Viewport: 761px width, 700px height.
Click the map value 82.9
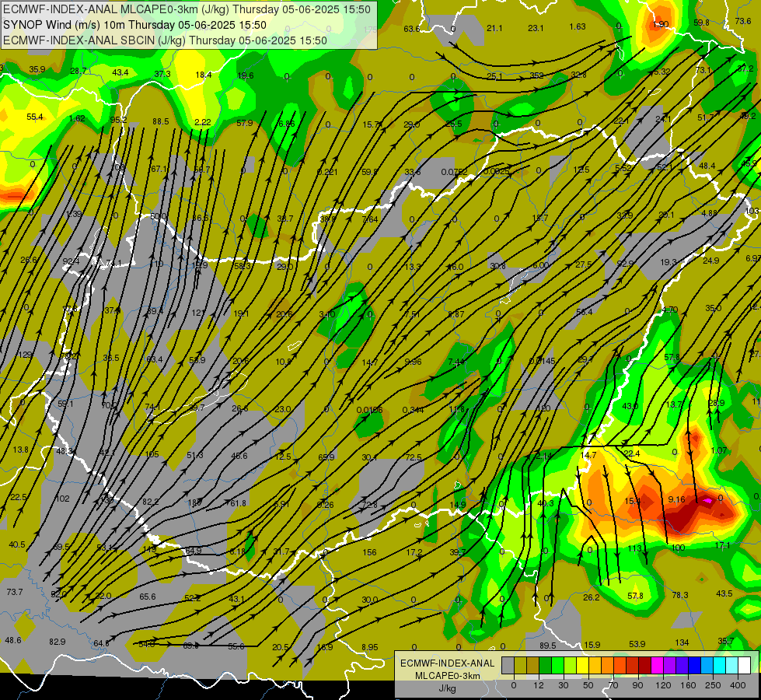pos(58,642)
